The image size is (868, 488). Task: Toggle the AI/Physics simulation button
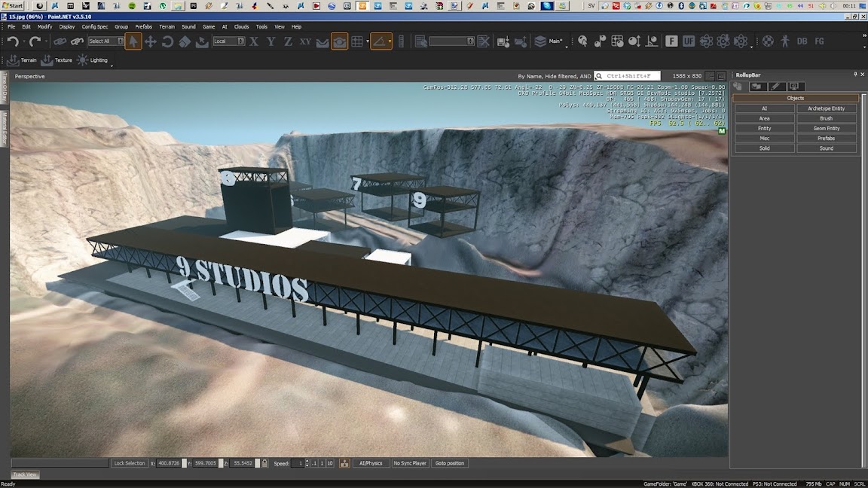click(x=371, y=463)
